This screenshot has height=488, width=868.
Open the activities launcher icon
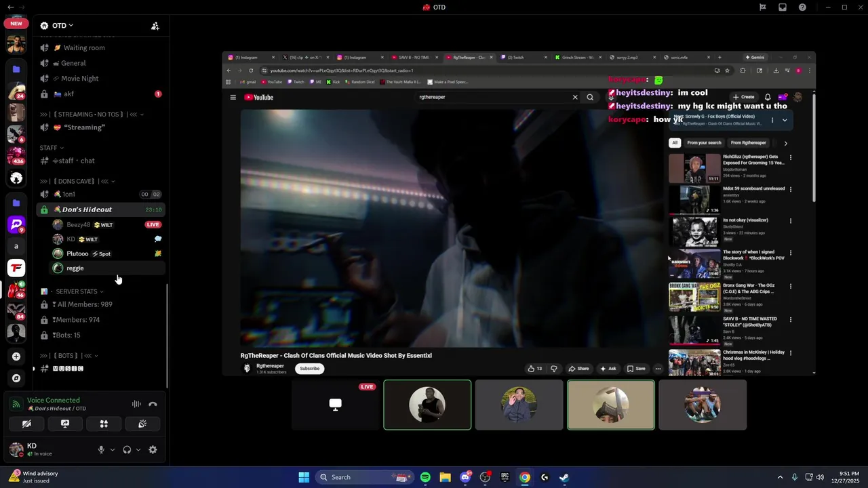(104, 424)
